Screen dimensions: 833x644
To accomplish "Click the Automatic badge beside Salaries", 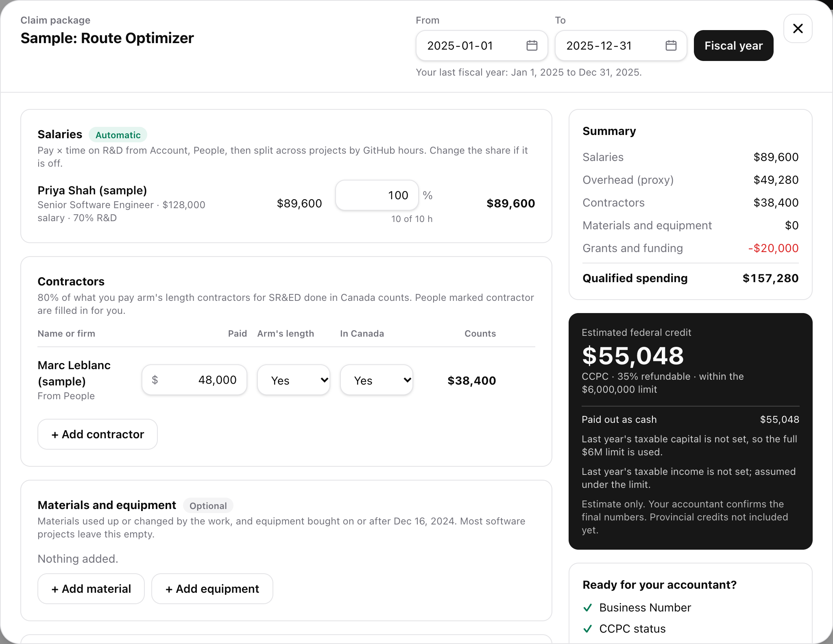I will coord(118,135).
